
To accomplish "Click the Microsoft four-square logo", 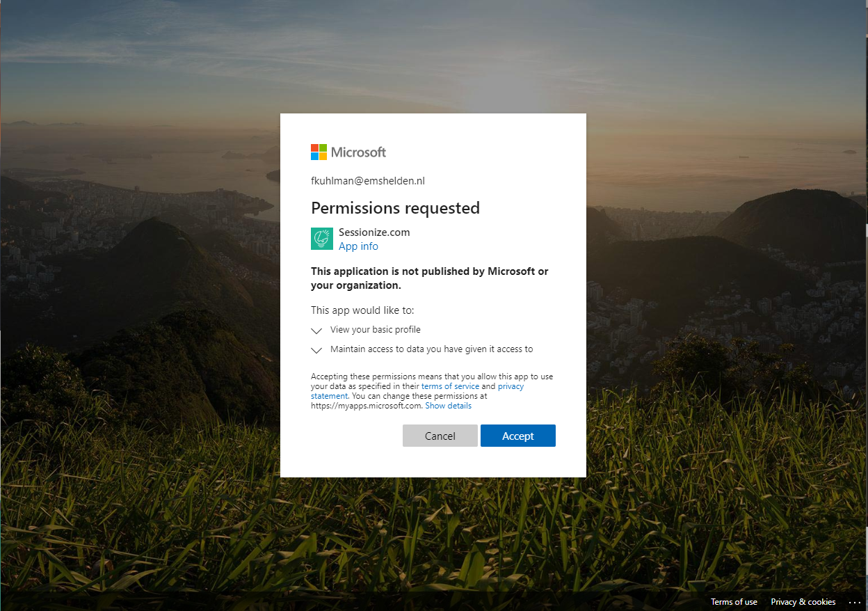I will coord(319,152).
